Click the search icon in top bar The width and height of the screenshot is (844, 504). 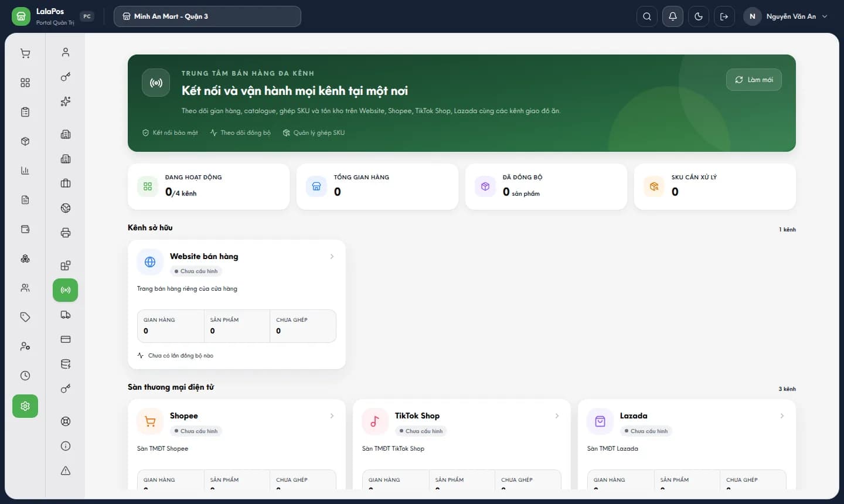coord(647,16)
